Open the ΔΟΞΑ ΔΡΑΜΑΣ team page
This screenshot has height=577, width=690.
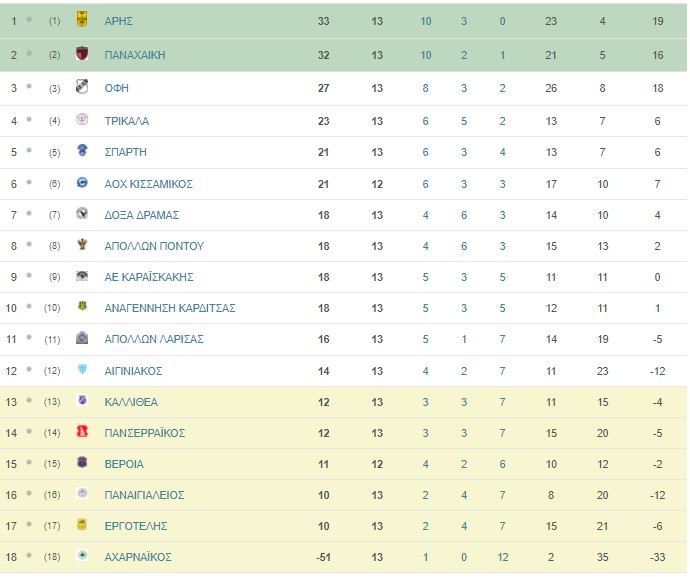[142, 215]
